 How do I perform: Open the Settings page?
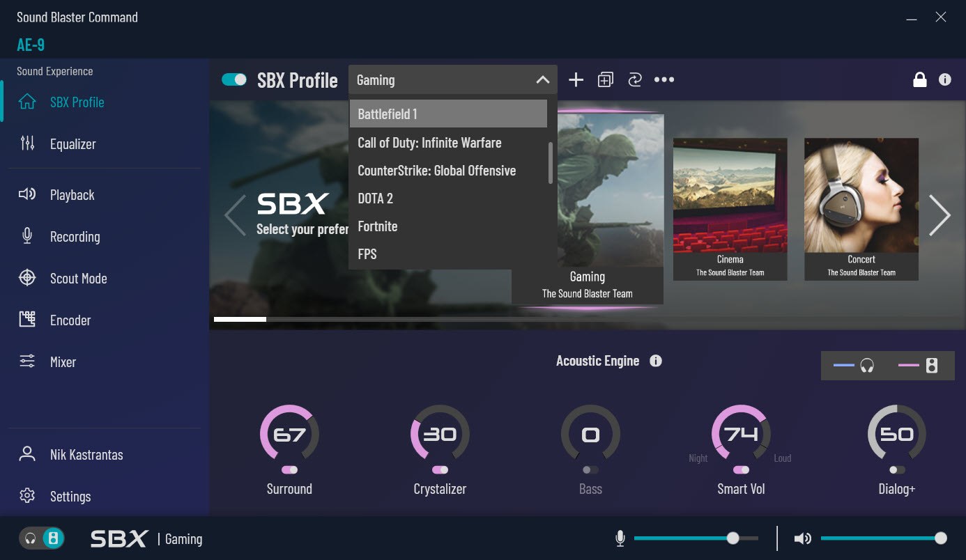pos(70,497)
